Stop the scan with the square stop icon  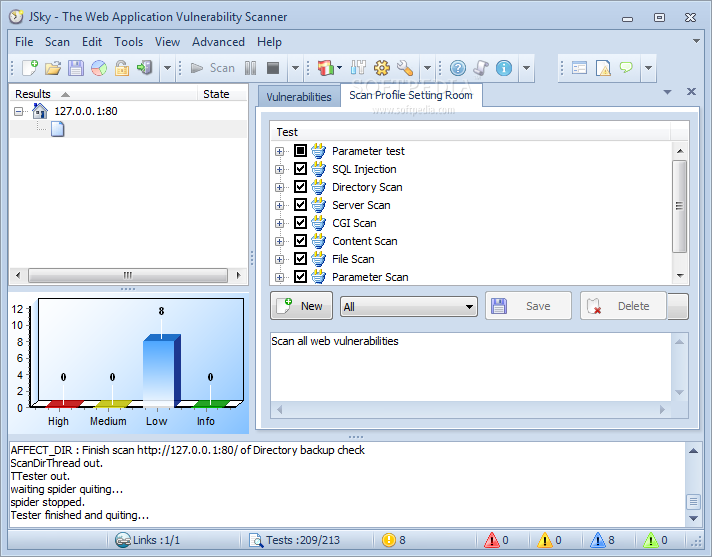pyautogui.click(x=273, y=68)
